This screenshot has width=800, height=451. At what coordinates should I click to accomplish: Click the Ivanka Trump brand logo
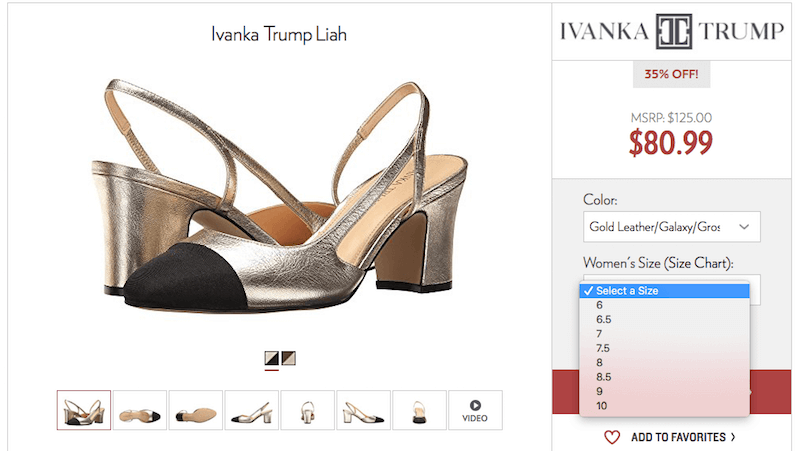click(671, 31)
